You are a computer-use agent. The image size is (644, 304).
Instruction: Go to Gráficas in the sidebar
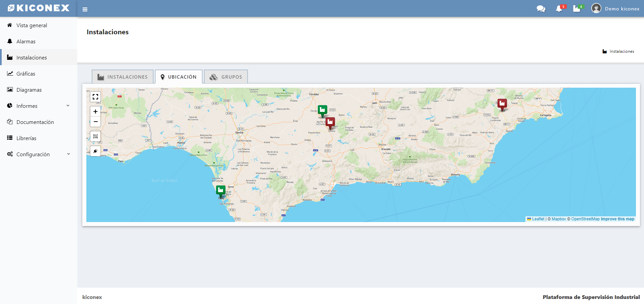pos(26,74)
